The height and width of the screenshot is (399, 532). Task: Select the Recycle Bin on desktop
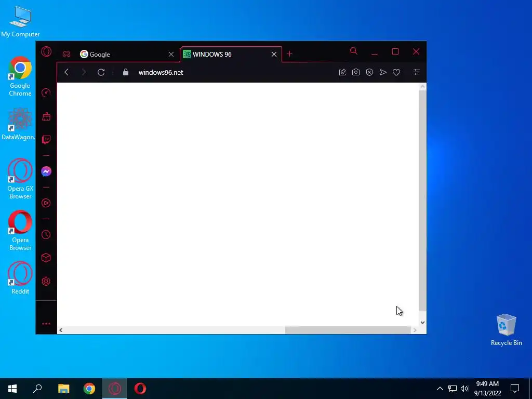(506, 330)
